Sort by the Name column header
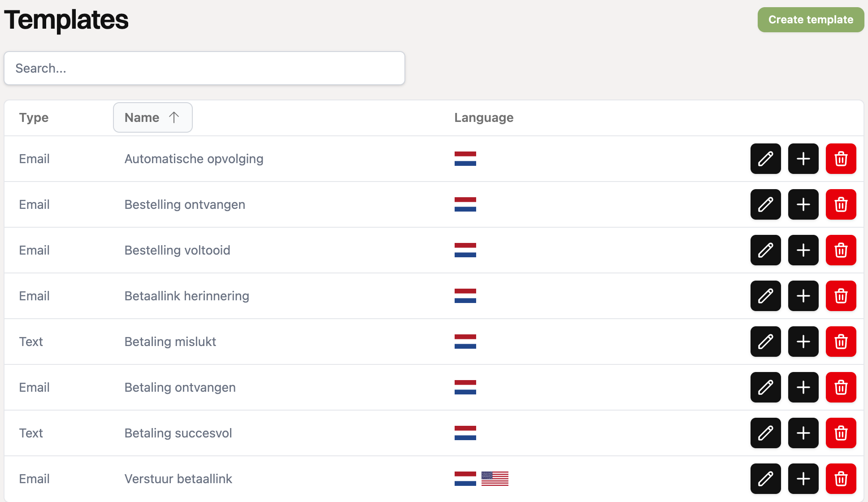Image resolution: width=868 pixels, height=502 pixels. pos(153,117)
